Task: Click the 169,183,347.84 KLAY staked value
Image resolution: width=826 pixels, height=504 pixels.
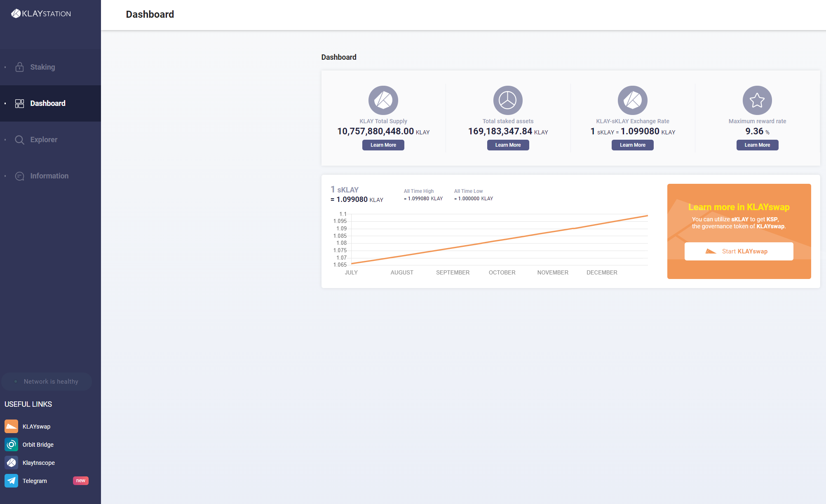Action: [x=508, y=131]
